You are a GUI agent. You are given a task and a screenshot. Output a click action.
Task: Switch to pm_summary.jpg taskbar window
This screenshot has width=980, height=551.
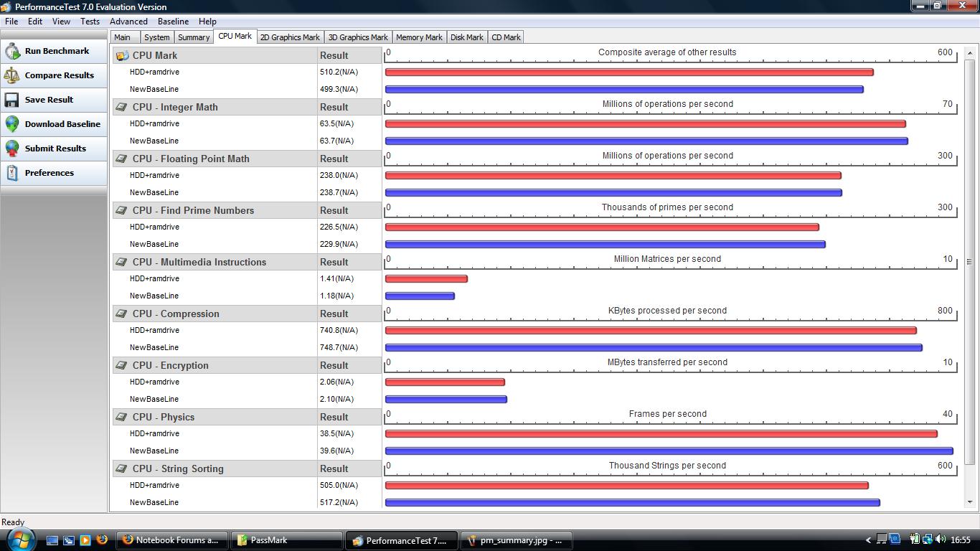click(517, 540)
